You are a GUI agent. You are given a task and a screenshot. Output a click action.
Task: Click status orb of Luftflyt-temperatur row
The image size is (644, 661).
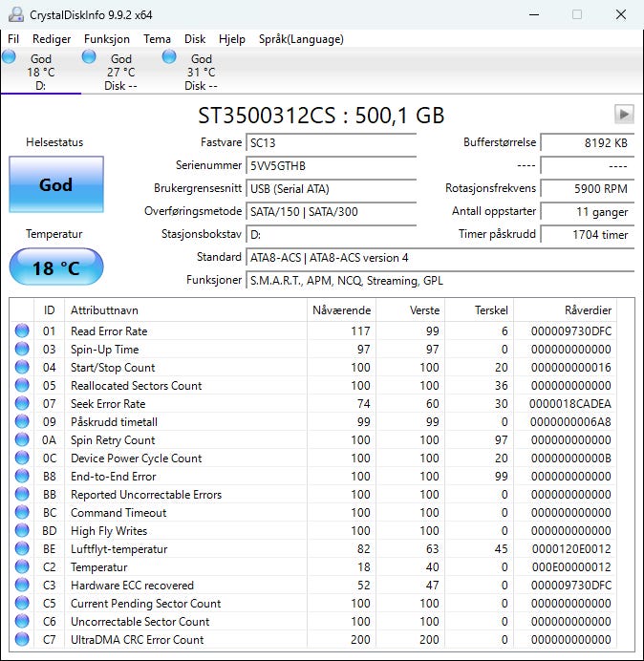click(22, 548)
